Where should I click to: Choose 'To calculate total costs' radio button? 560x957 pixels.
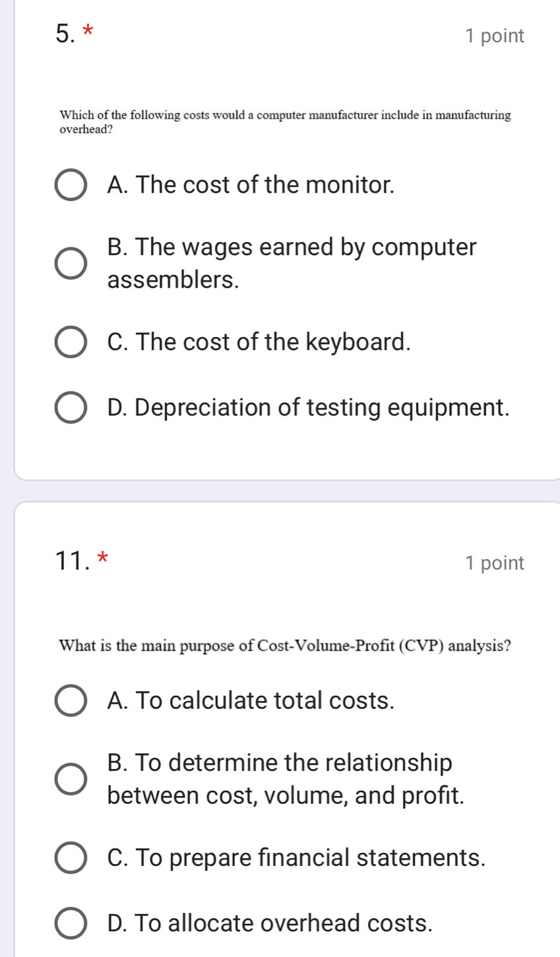(x=69, y=701)
